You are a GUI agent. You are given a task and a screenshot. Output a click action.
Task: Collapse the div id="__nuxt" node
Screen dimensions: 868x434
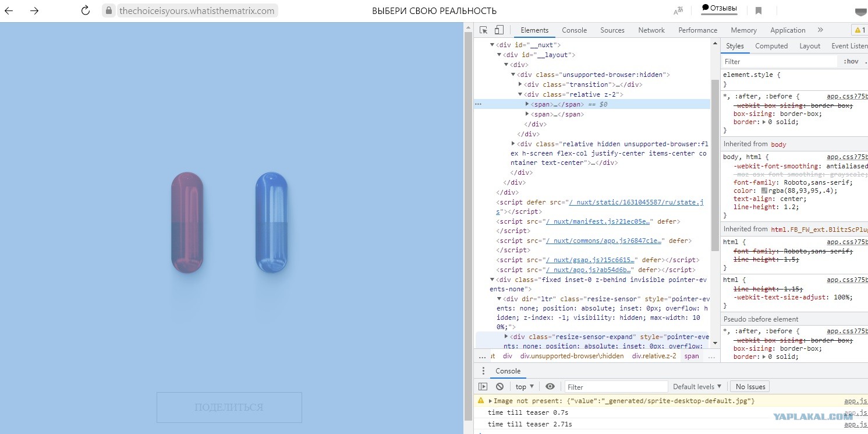(x=493, y=45)
